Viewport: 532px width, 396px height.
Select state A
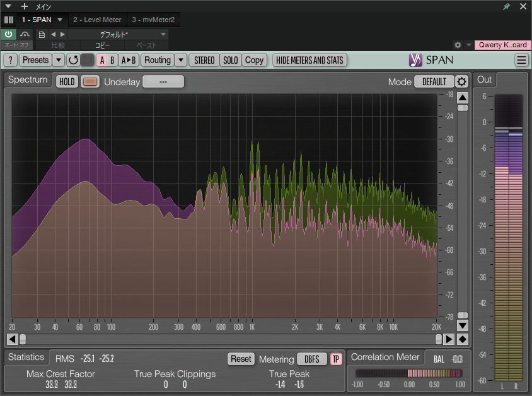tap(102, 60)
